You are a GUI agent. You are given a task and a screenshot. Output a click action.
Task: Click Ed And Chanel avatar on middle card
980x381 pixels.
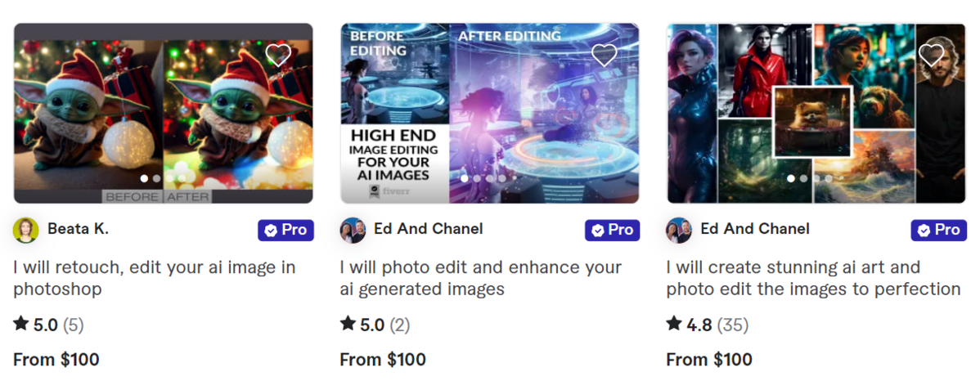tap(353, 231)
